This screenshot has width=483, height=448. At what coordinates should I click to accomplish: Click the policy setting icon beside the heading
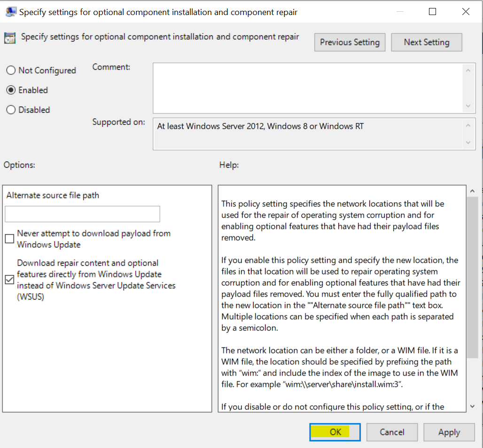pos(10,38)
